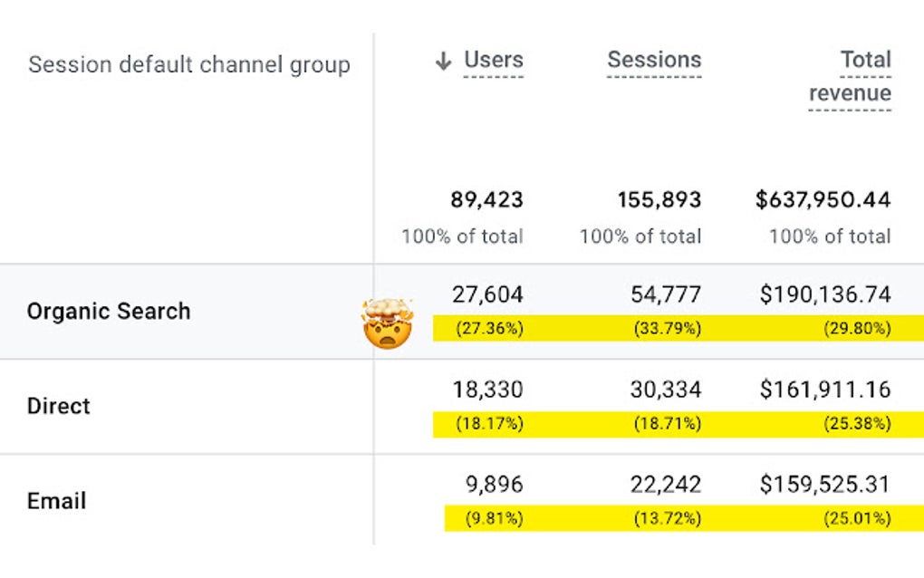Click Organic Search sessions value 54,777
The width and height of the screenshot is (924, 578).
coord(666,294)
